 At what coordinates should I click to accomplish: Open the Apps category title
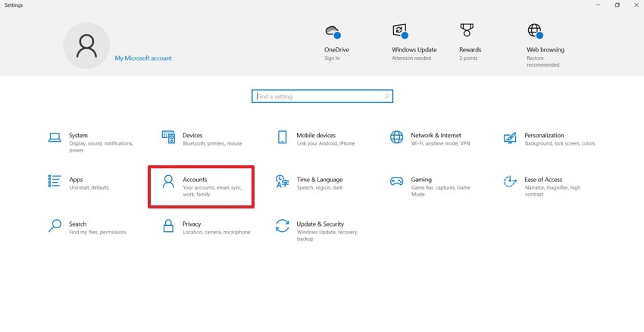[x=76, y=180]
